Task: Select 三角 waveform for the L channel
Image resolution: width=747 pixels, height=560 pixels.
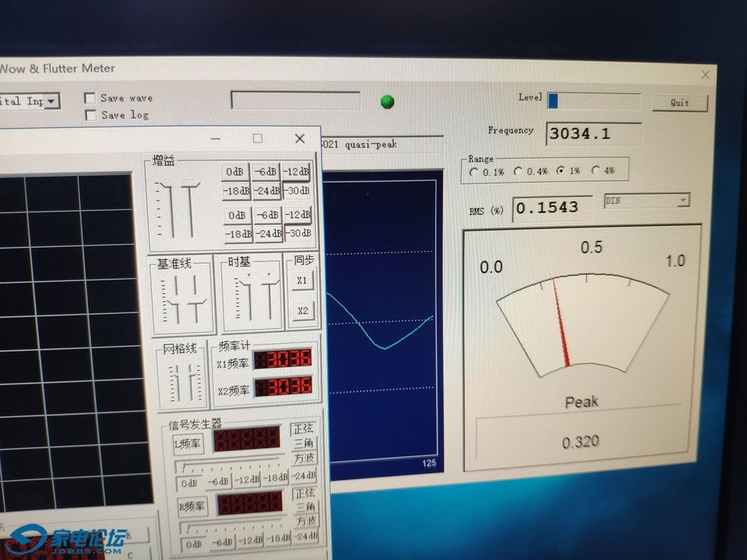Action: [303, 443]
